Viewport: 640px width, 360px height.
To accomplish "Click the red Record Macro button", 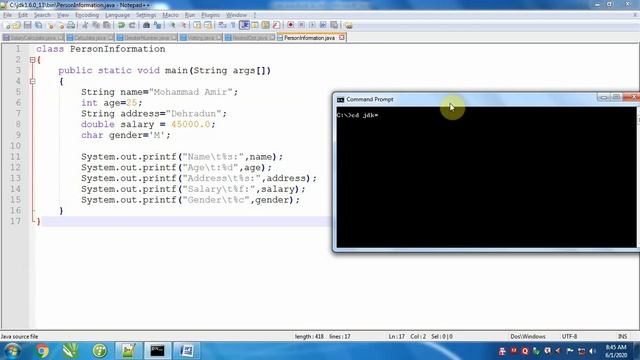I will (290, 25).
